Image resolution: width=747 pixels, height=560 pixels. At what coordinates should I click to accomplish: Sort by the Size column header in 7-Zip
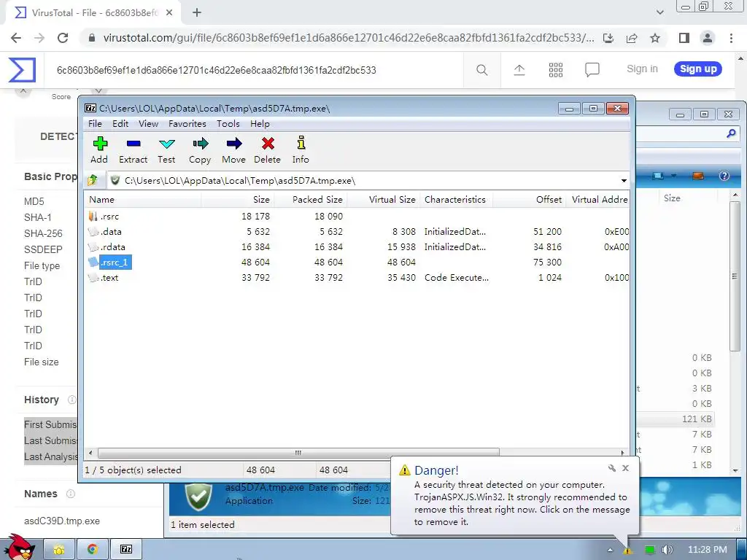(x=237, y=200)
